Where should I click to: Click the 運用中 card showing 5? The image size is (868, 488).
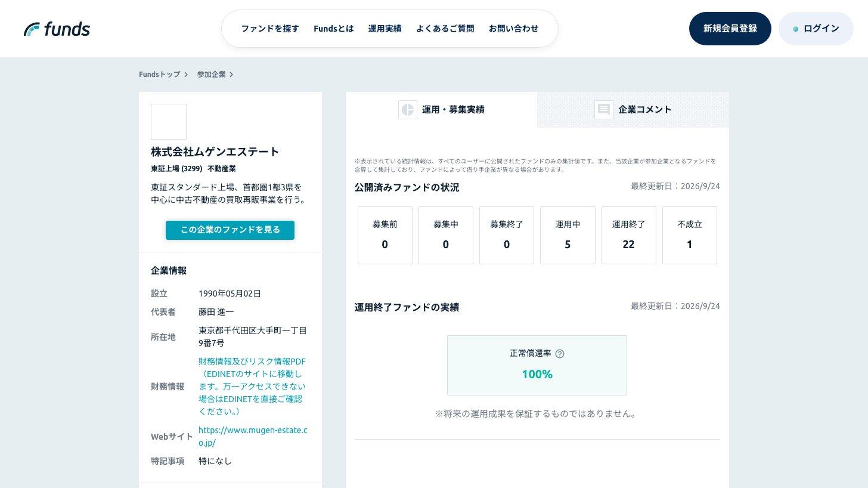click(x=568, y=235)
